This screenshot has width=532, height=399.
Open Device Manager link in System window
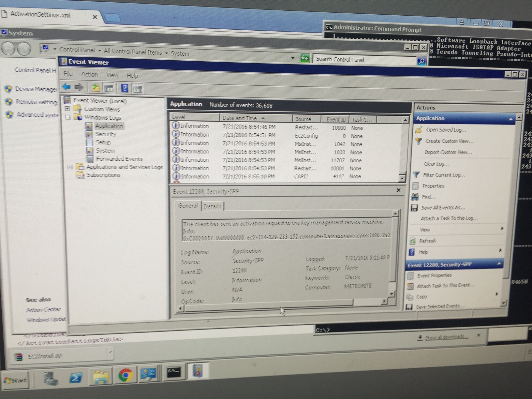click(36, 89)
